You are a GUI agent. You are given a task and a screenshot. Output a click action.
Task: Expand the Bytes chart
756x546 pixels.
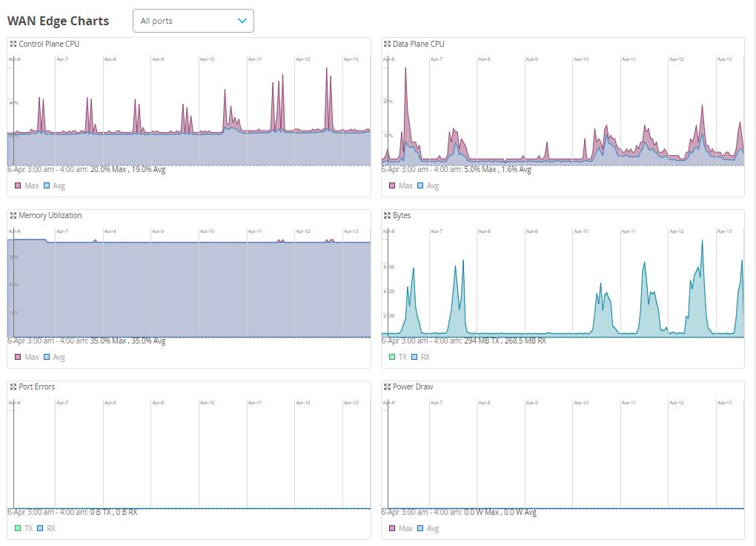pos(387,215)
